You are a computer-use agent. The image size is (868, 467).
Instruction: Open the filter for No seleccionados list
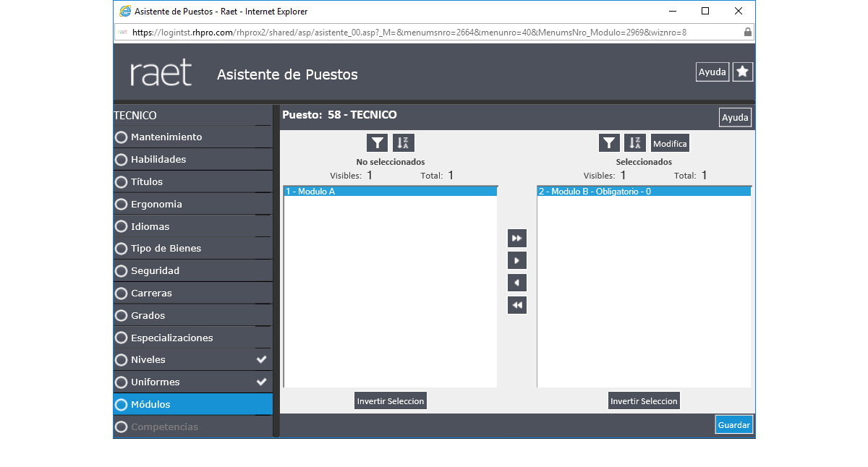(x=378, y=143)
